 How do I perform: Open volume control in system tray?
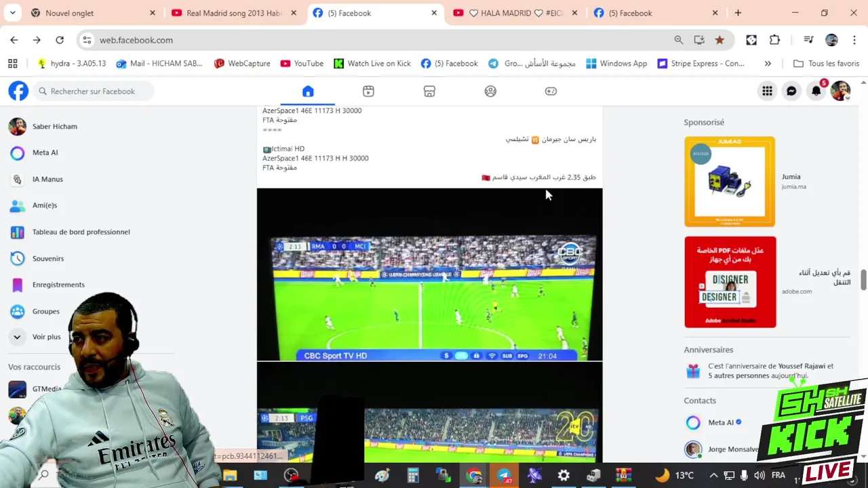click(759, 475)
